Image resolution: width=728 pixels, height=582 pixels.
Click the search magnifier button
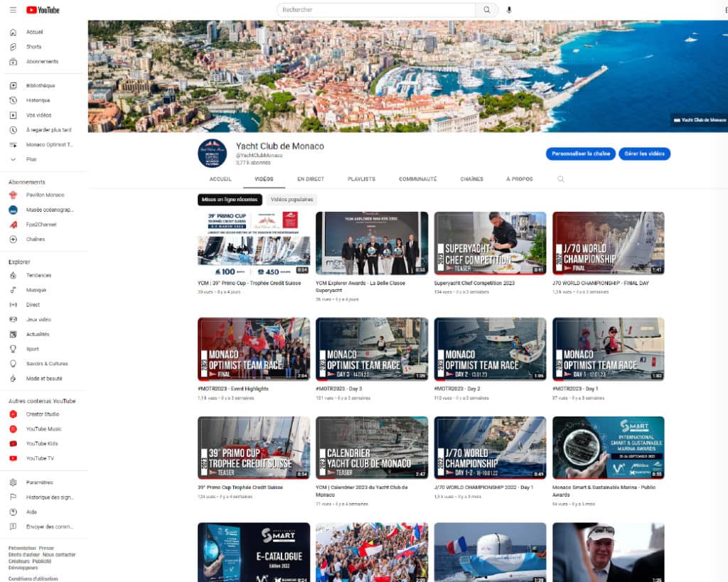(486, 10)
